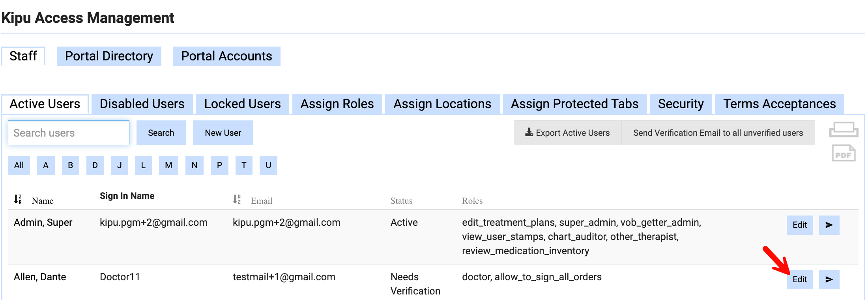This screenshot has height=300, width=868.
Task: Show All users filter
Action: point(19,165)
